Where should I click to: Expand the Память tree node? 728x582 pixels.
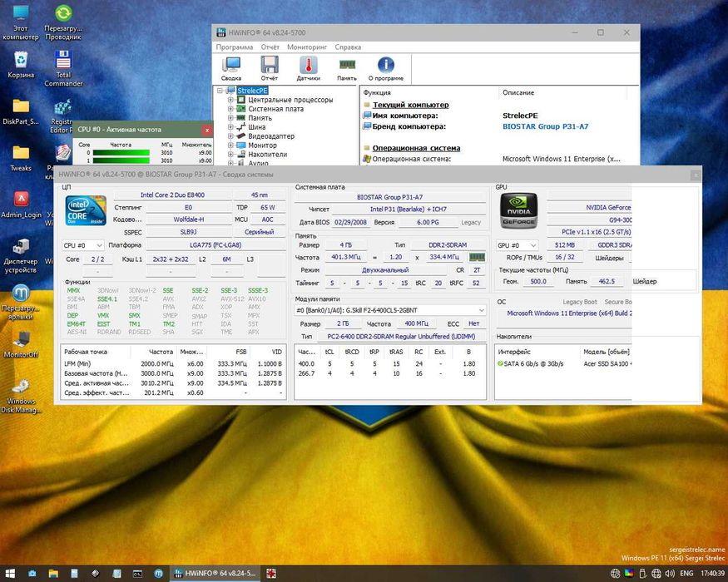click(x=230, y=118)
